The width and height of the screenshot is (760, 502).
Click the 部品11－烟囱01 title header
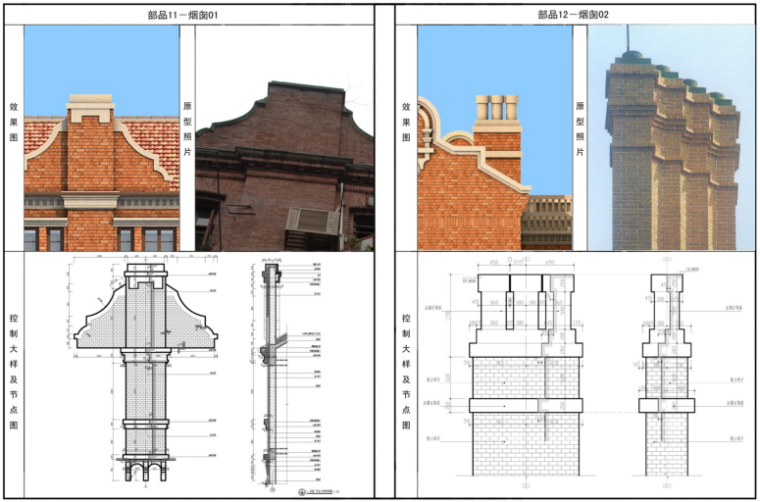click(x=188, y=15)
